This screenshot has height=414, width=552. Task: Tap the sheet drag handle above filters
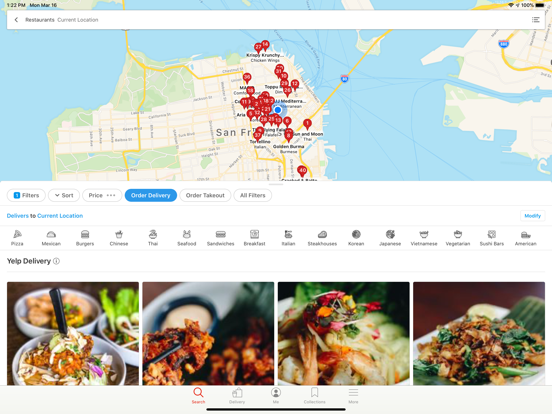coord(276,184)
